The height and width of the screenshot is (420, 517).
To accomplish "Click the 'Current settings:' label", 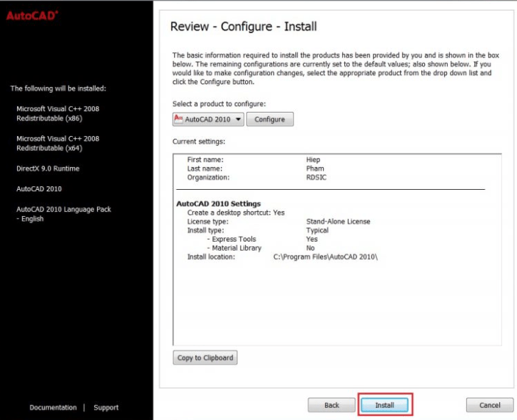I will pos(198,142).
